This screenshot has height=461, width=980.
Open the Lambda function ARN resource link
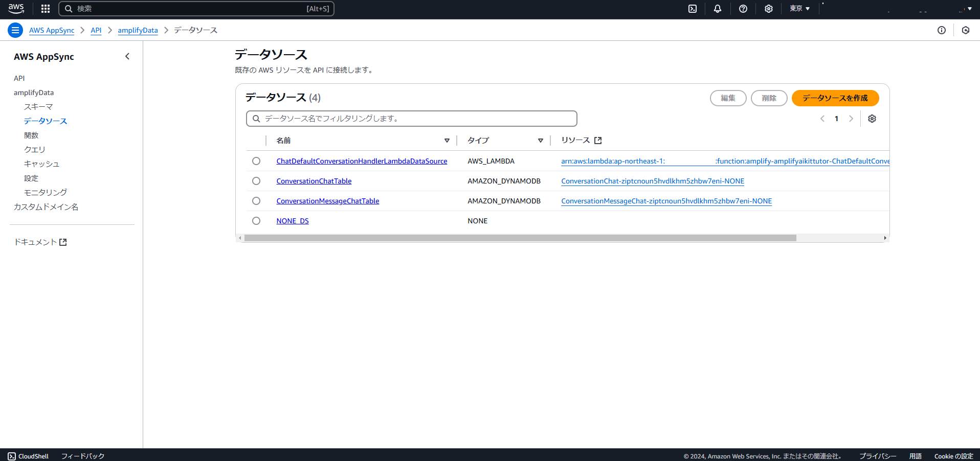pos(725,161)
